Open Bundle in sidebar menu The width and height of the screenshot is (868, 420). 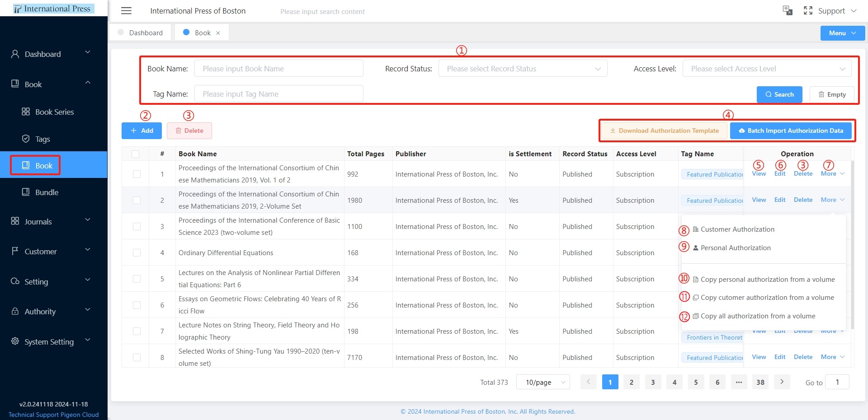tap(53, 192)
